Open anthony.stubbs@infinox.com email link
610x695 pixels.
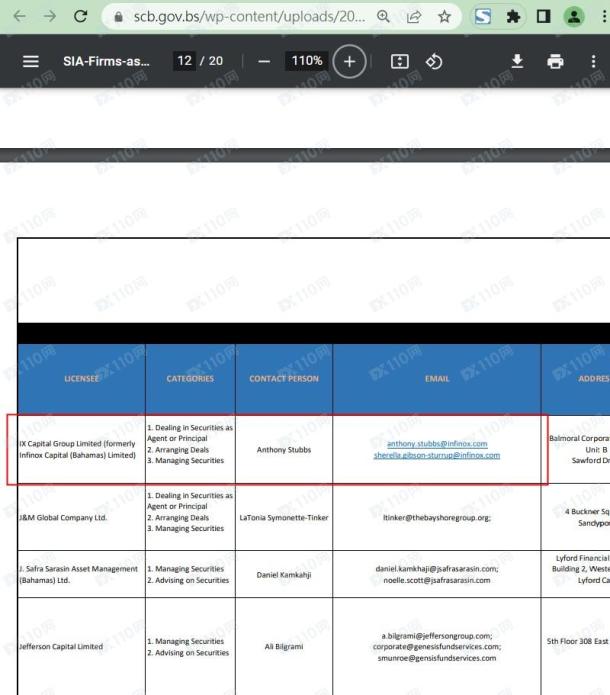437,444
